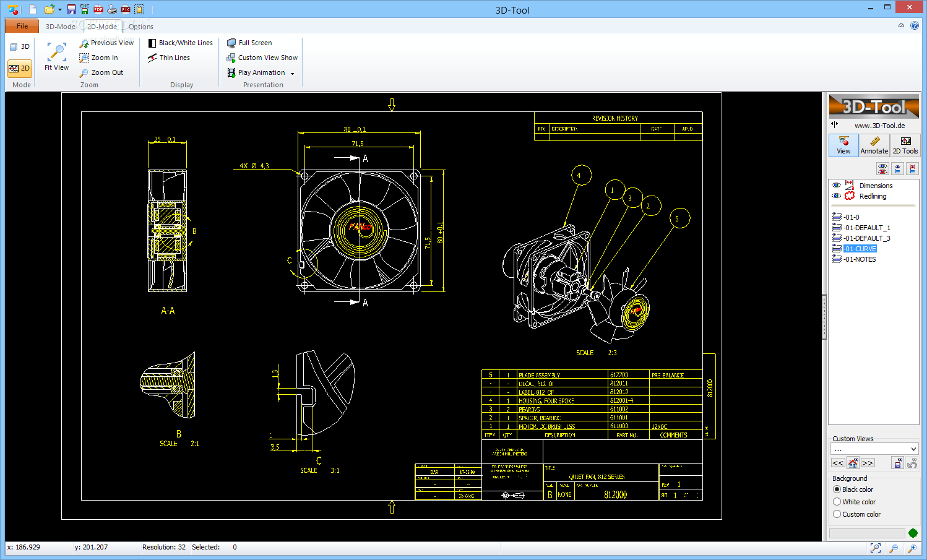Open the Annotate ruler tool panel

[874, 145]
